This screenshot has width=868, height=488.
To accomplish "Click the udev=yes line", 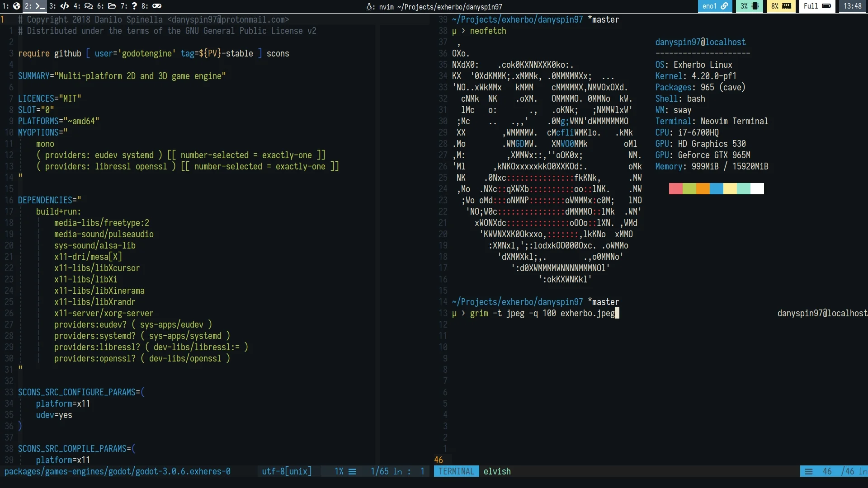I will click(x=54, y=415).
